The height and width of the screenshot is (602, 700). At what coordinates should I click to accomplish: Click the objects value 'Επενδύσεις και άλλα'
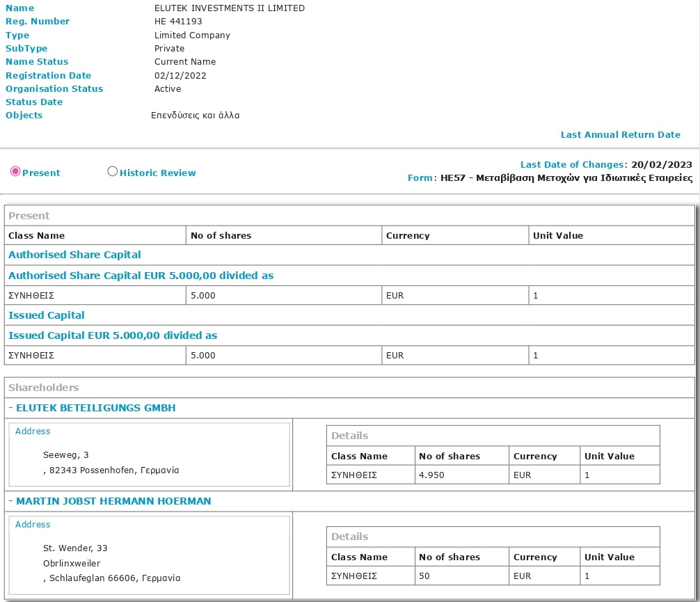pyautogui.click(x=195, y=116)
